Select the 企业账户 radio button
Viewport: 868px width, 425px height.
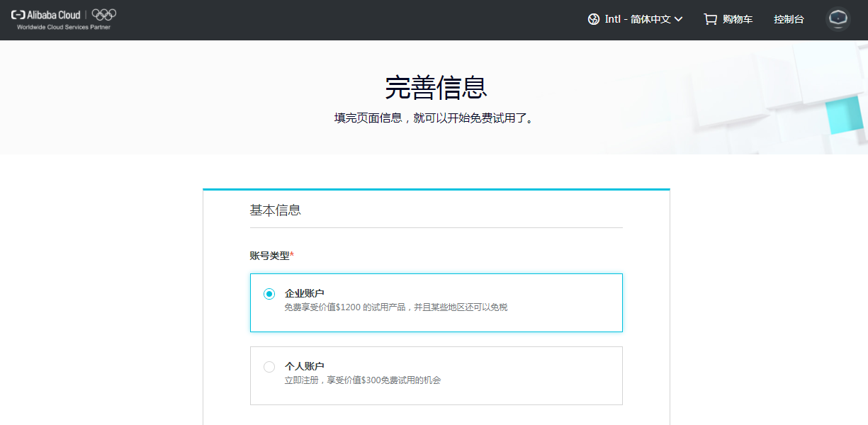pos(269,294)
